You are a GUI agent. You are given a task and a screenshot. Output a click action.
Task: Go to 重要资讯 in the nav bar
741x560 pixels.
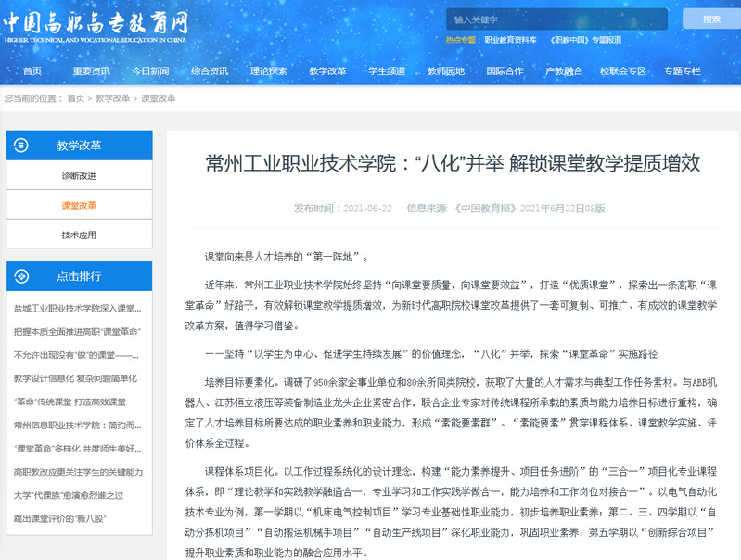click(91, 71)
